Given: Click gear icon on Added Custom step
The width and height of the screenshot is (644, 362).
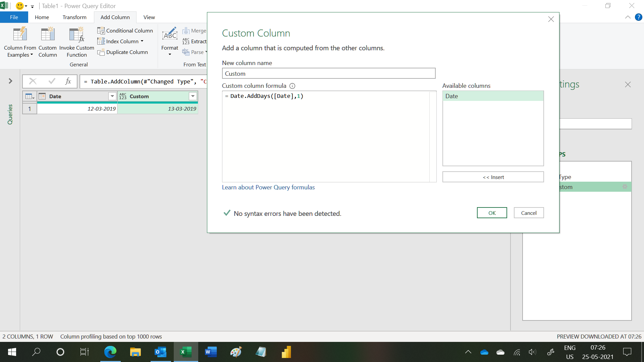Looking at the screenshot, I should pyautogui.click(x=625, y=187).
